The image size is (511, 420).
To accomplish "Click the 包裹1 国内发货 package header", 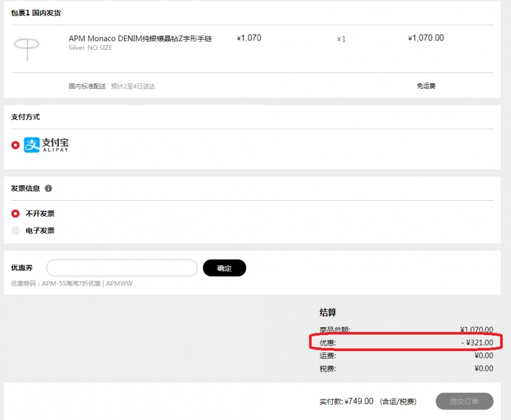I will 36,12.
